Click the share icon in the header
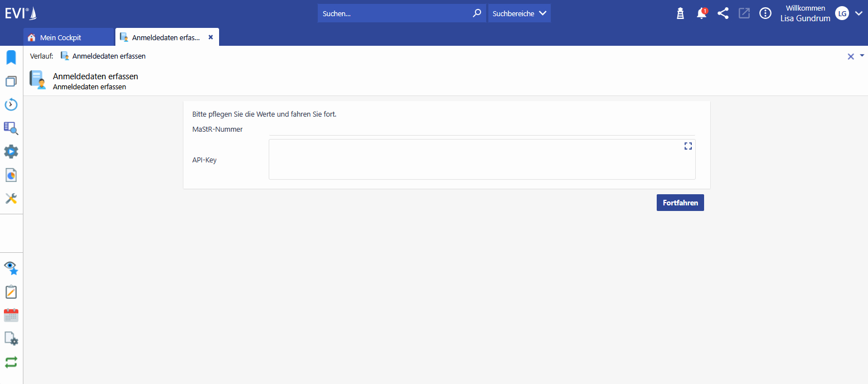The image size is (868, 384). click(723, 14)
